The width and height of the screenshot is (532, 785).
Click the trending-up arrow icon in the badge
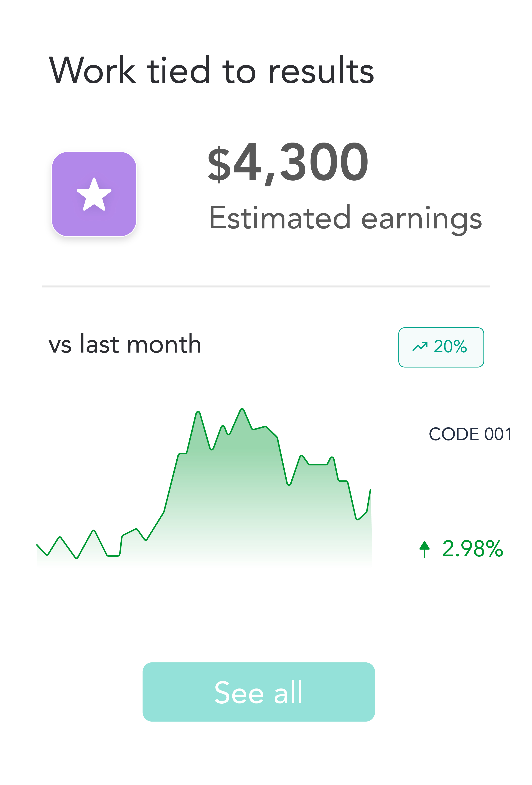[x=420, y=346]
